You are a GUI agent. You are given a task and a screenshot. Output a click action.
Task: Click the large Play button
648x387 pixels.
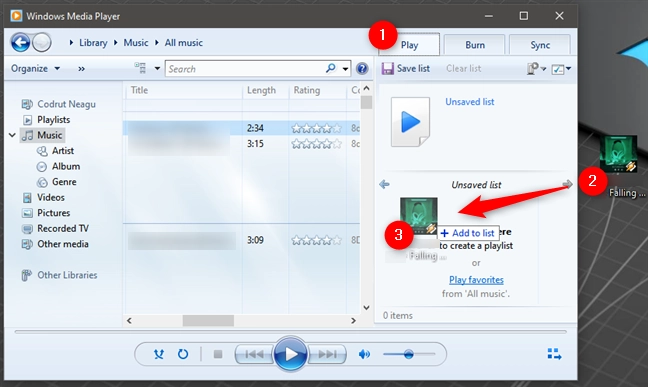tap(291, 354)
